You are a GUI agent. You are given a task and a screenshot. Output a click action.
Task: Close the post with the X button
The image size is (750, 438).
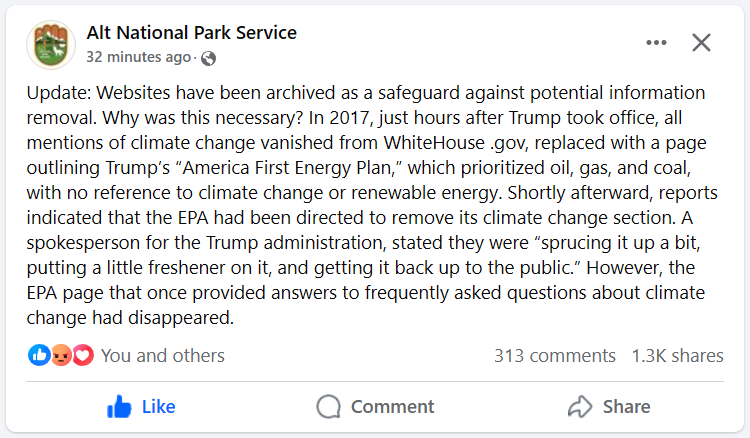click(702, 42)
